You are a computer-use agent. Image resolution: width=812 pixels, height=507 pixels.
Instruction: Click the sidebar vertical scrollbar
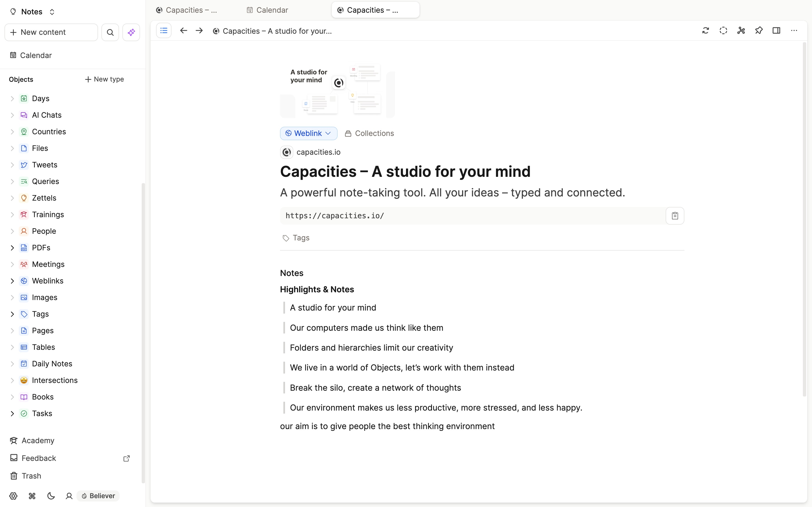point(143,332)
